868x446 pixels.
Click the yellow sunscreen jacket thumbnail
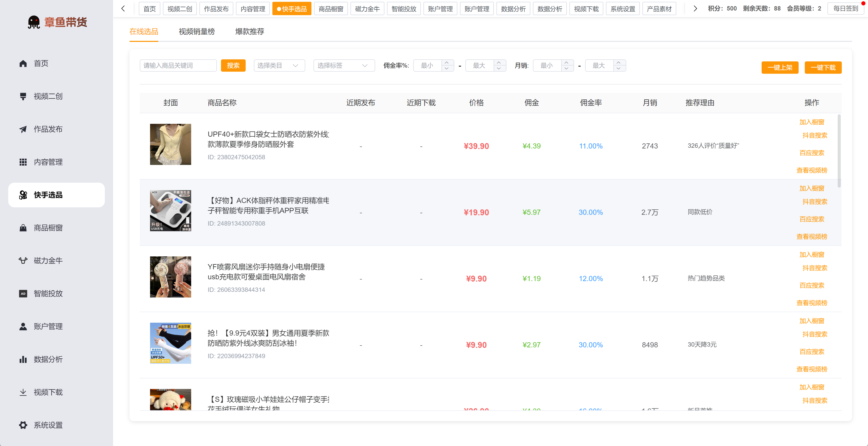pos(171,144)
